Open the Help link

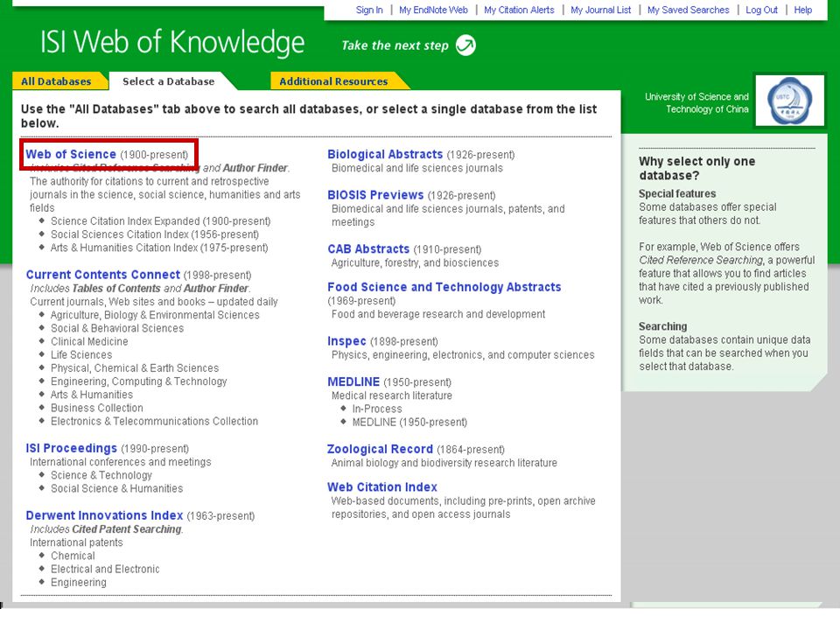802,10
